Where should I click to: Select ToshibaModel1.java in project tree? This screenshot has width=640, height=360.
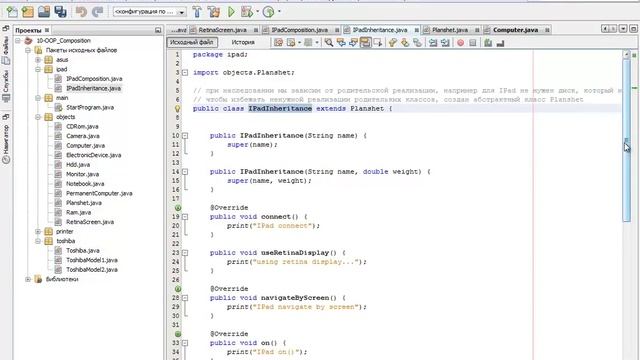(91, 260)
